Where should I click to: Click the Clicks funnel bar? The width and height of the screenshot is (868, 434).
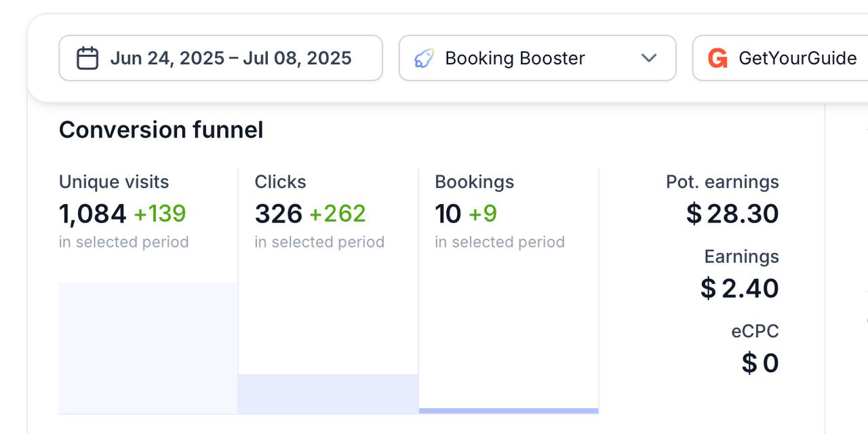coord(328,393)
